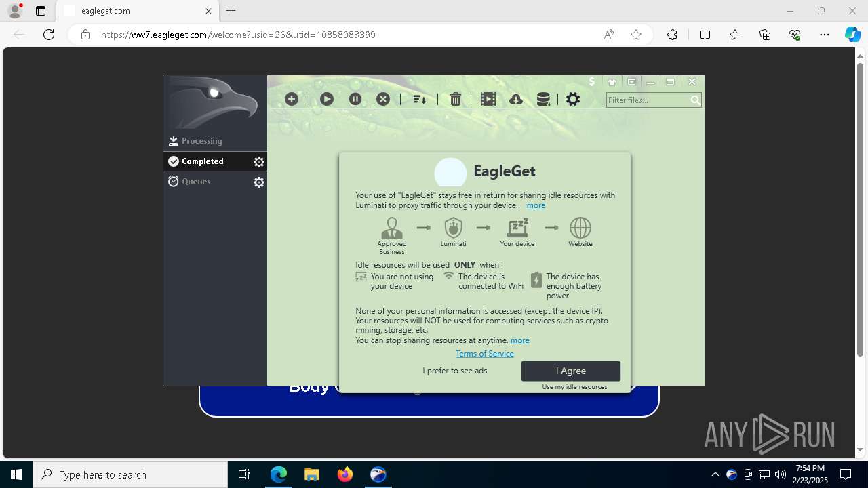Open EagleGet settings gear in toolbar
Image resolution: width=868 pixels, height=488 pixels.
573,99
